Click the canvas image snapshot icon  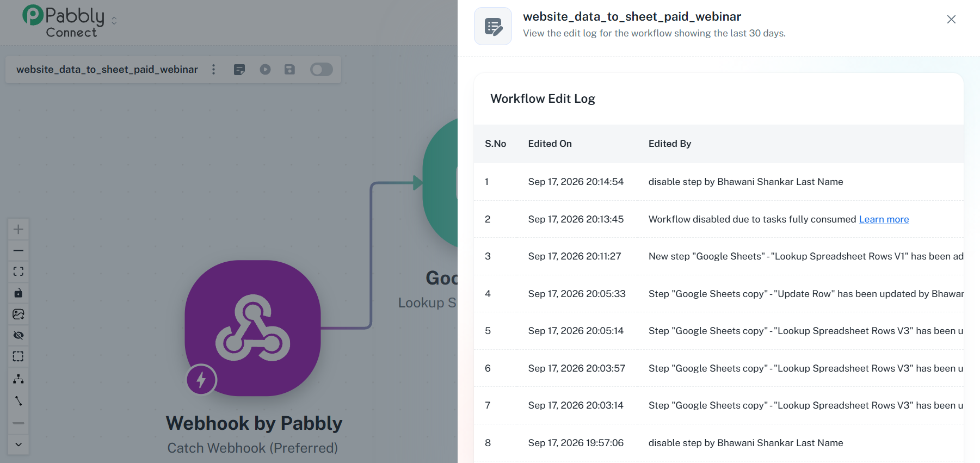[19, 314]
